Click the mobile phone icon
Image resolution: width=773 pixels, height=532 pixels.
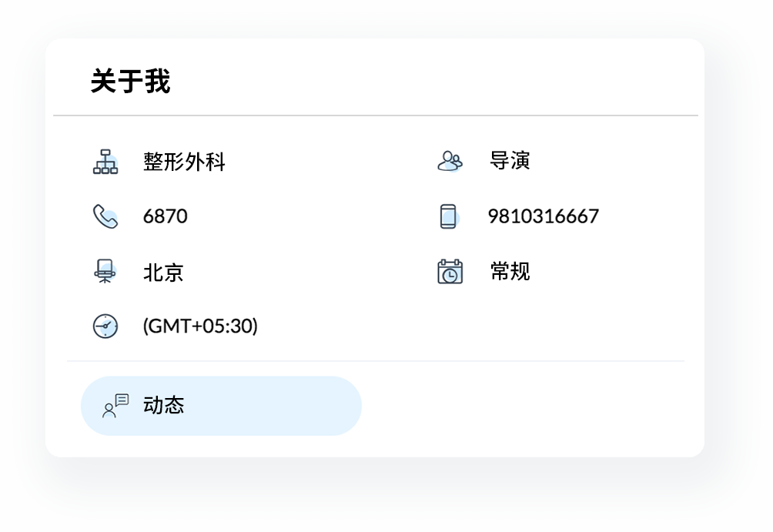(449, 216)
